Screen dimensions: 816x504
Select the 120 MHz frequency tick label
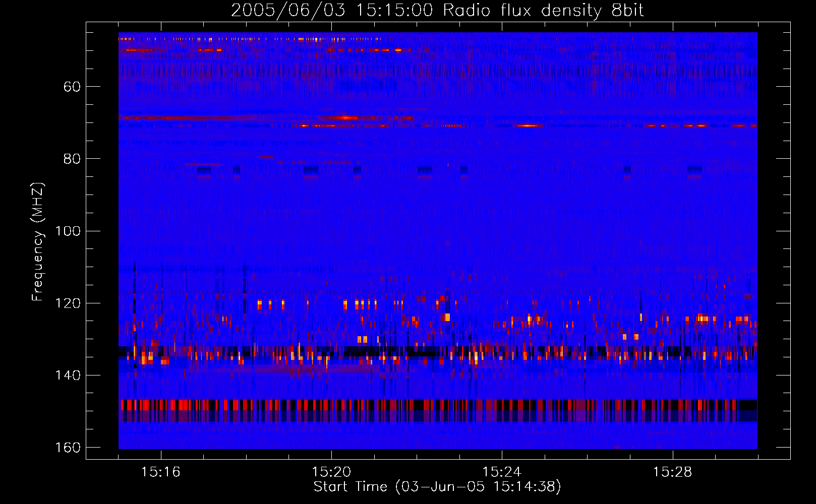(x=68, y=303)
